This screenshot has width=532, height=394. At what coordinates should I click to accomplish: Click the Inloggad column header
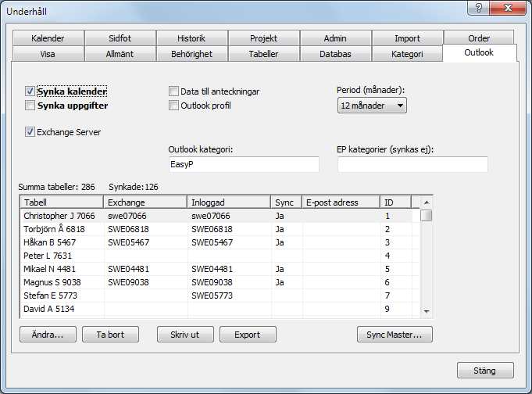[229, 202]
